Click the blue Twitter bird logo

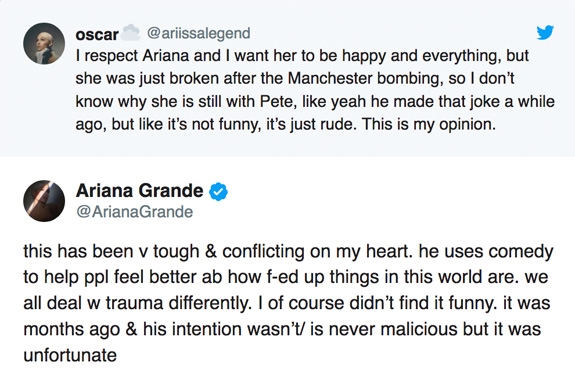pos(545,32)
